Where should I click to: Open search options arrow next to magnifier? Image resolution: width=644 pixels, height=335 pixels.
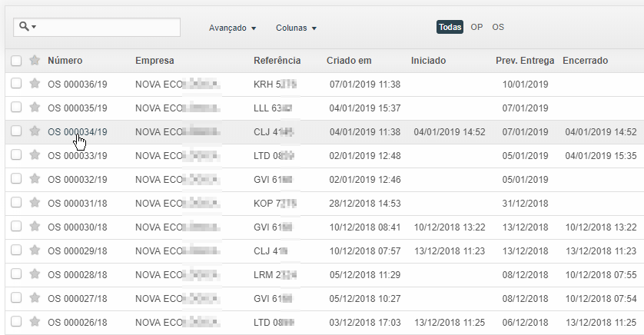35,28
